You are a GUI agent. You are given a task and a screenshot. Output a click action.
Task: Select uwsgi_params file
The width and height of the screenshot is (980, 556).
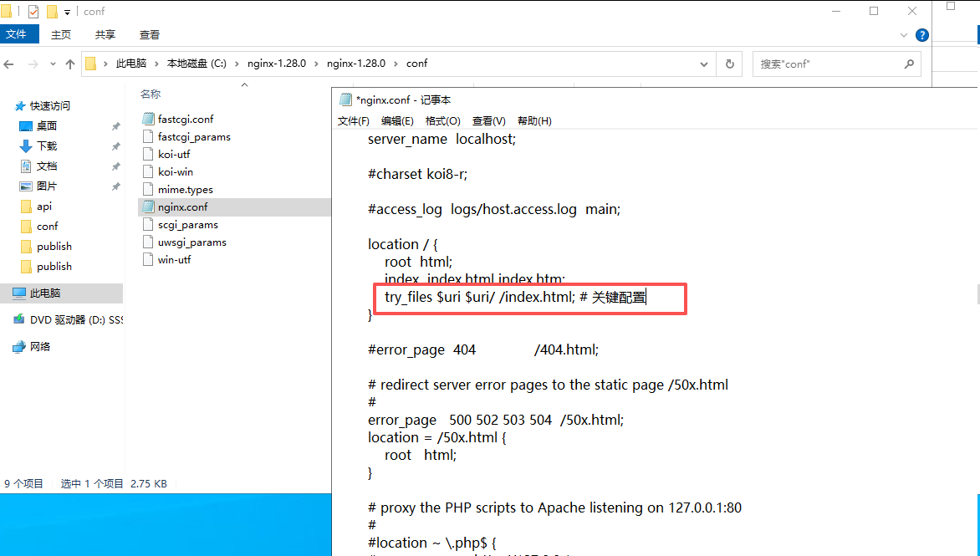pyautogui.click(x=191, y=242)
